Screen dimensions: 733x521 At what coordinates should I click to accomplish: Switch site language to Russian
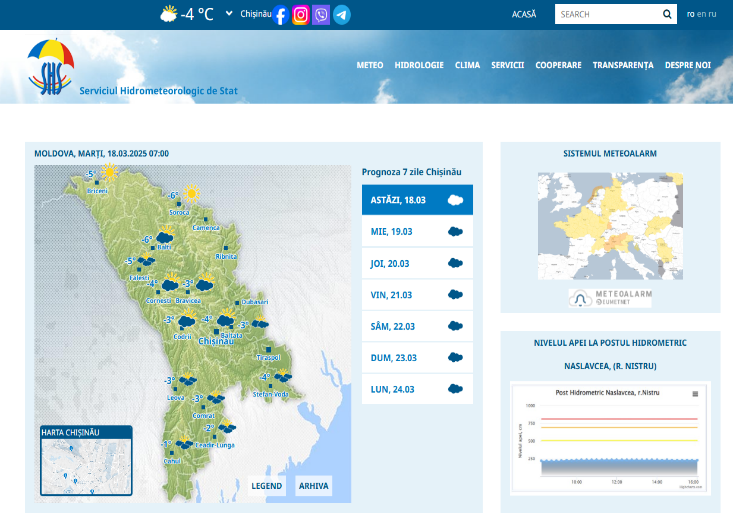point(713,14)
